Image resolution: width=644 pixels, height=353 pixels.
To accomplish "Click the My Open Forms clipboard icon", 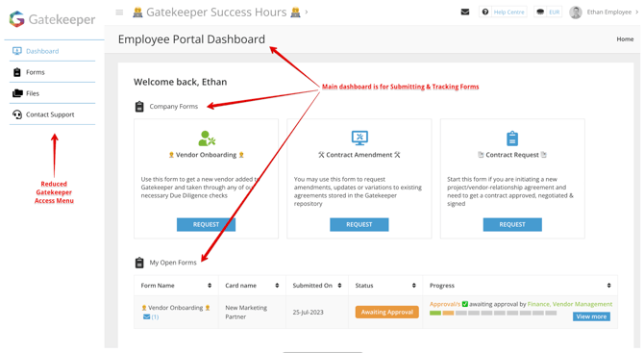I will 139,263.
